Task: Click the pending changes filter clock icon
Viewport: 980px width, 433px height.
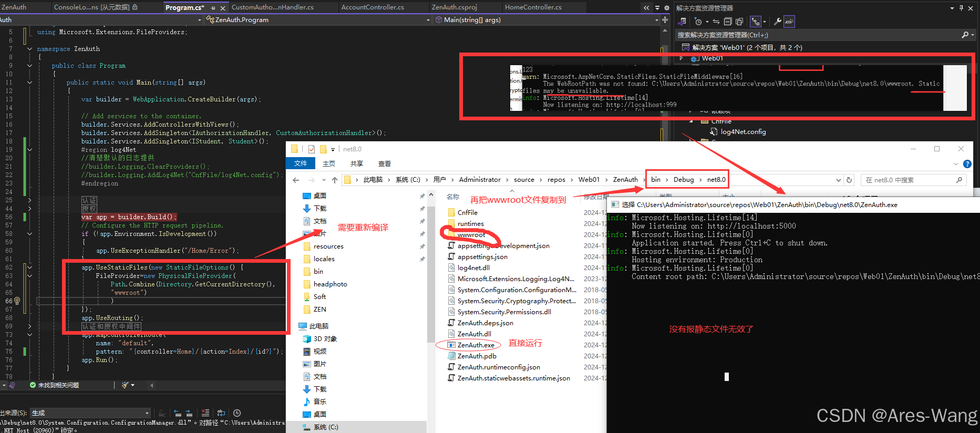Action: 698,22
